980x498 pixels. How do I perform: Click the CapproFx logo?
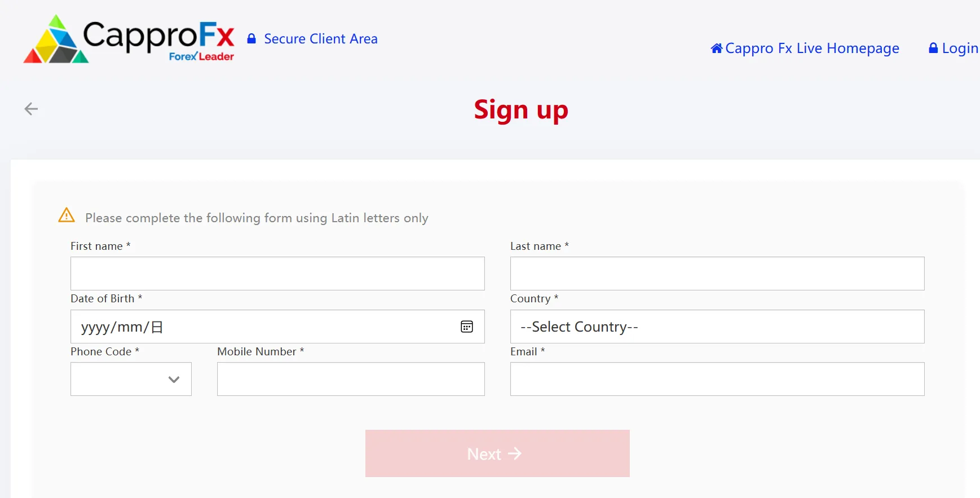129,38
